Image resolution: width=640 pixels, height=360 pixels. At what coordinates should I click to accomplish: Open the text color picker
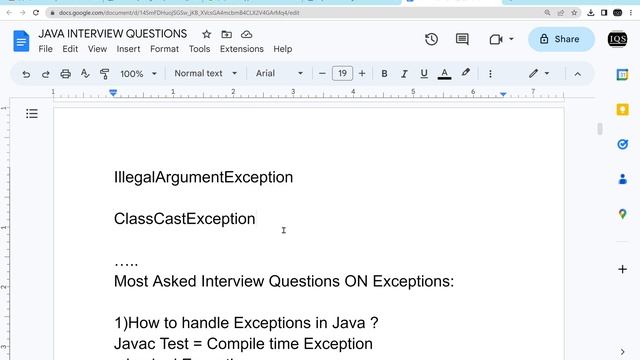click(444, 73)
